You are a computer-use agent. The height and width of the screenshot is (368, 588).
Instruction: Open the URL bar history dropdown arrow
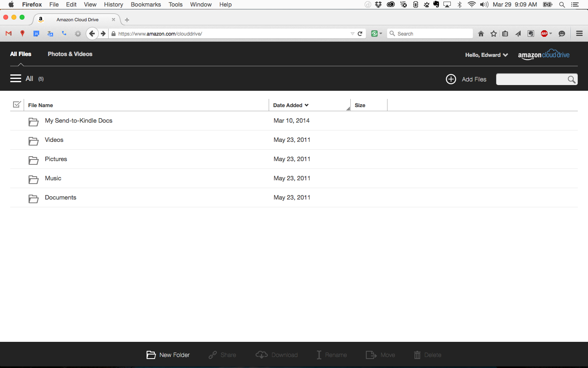[x=352, y=34]
